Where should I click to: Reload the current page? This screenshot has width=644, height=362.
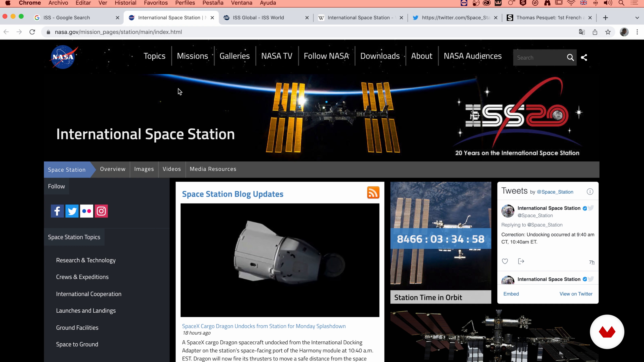tap(32, 32)
